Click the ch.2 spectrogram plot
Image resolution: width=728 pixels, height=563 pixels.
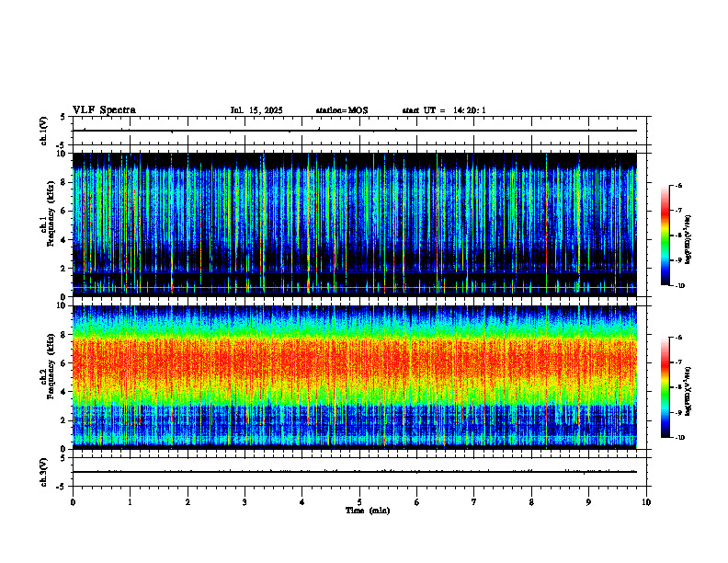355,377
